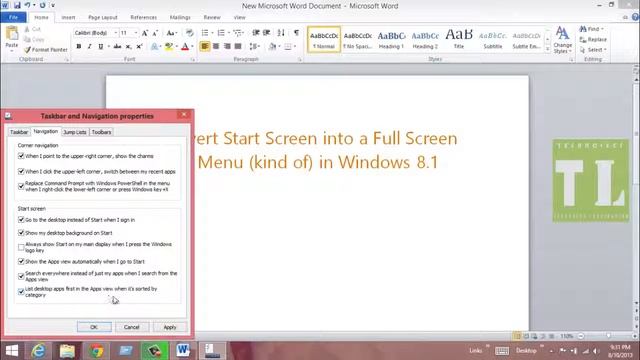Viewport: 640px width, 360px height.
Task: Open the Line Spacing dropdown
Action: (x=255, y=46)
